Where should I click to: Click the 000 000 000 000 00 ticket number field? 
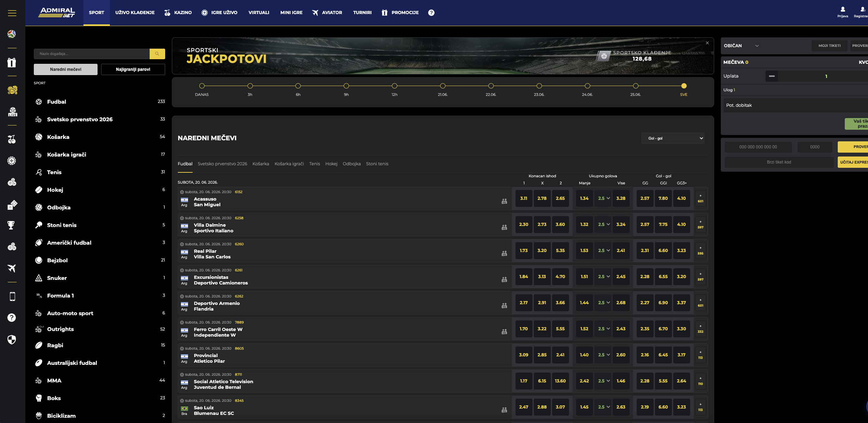tap(758, 147)
